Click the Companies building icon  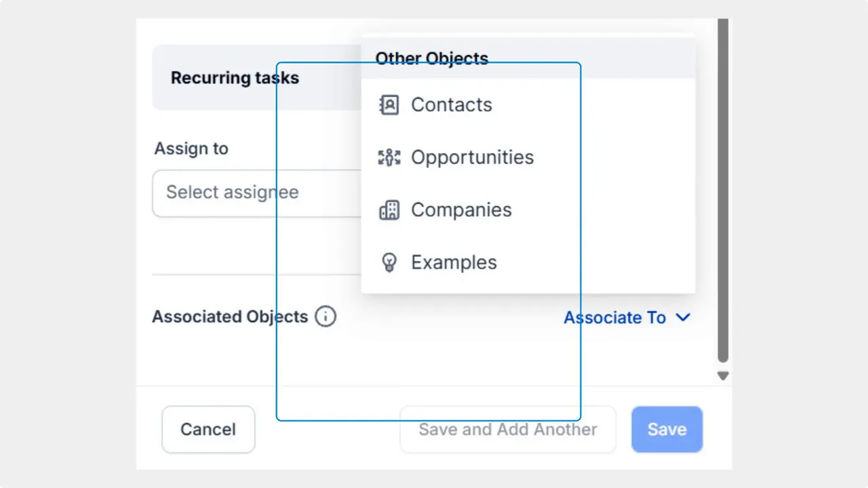click(x=389, y=209)
